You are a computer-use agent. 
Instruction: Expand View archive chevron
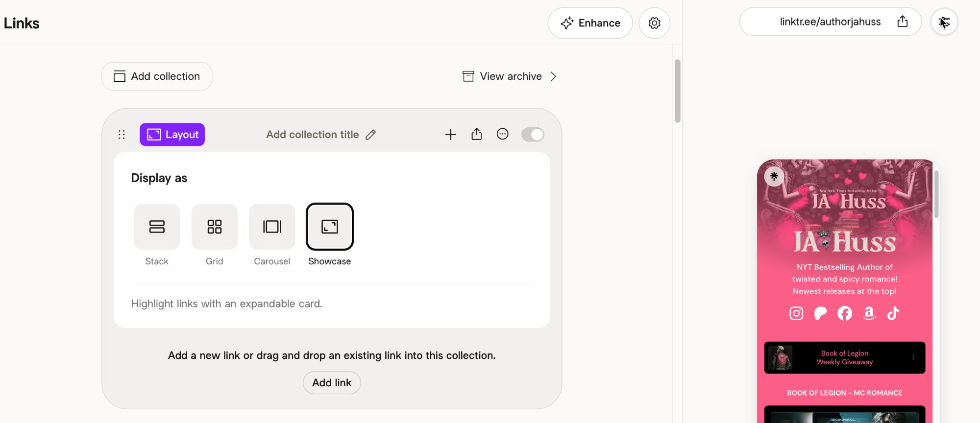pos(553,76)
